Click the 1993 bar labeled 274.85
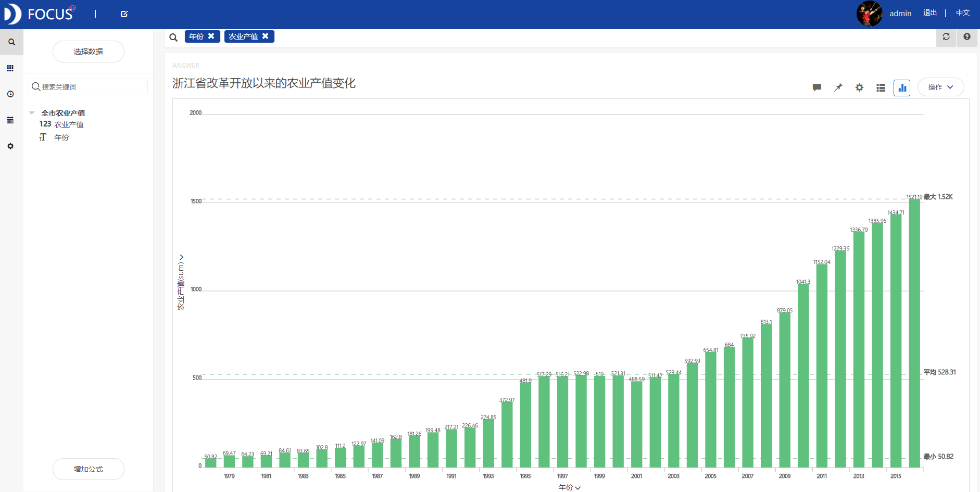This screenshot has height=492, width=980. click(488, 443)
